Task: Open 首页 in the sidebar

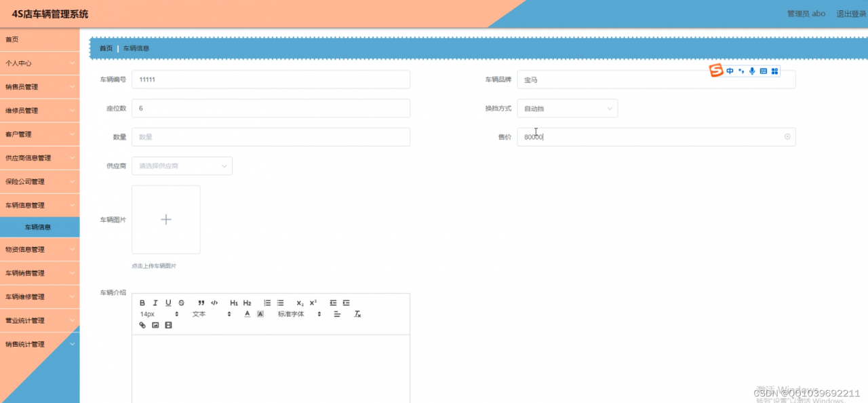Action: [x=39, y=39]
